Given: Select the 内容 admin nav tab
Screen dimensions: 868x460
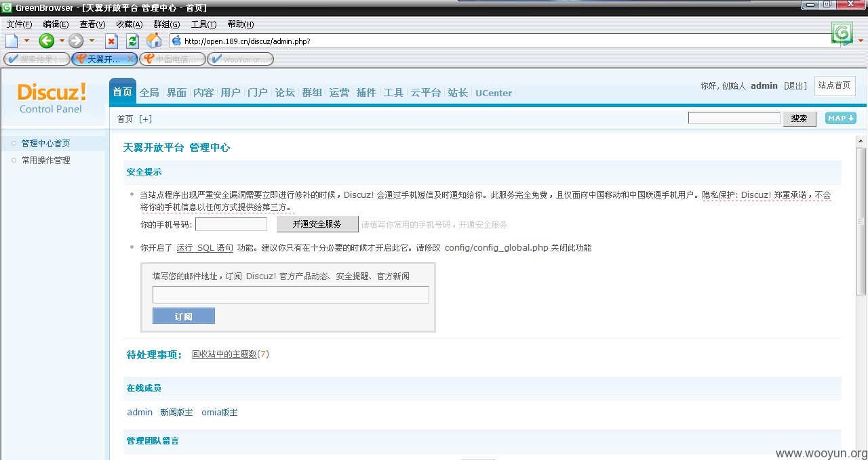Looking at the screenshot, I should 203,93.
